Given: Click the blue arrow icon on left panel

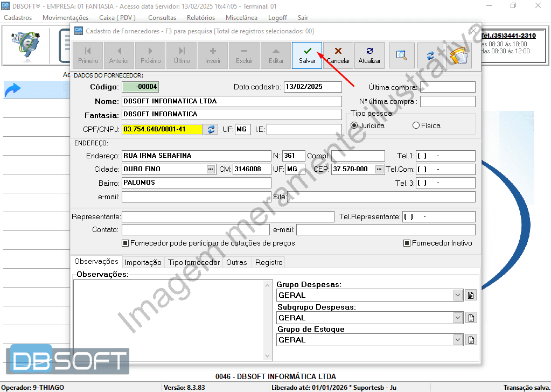Looking at the screenshot, I should [x=12, y=90].
